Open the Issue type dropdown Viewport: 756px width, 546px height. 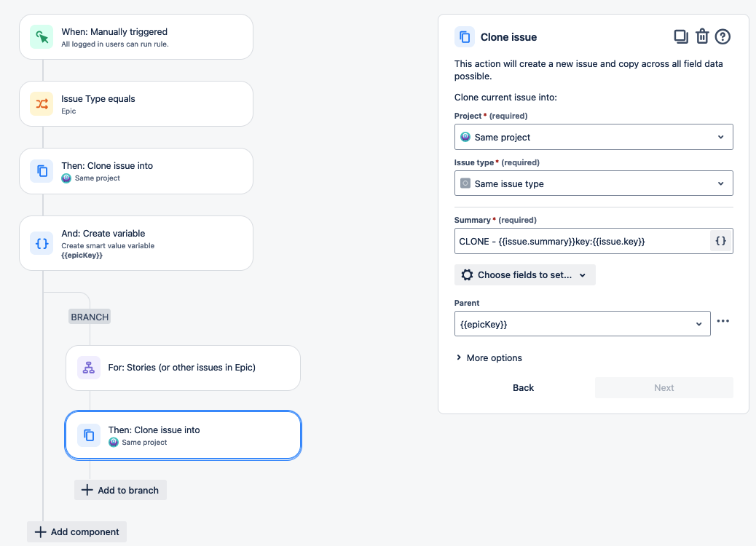(x=593, y=183)
